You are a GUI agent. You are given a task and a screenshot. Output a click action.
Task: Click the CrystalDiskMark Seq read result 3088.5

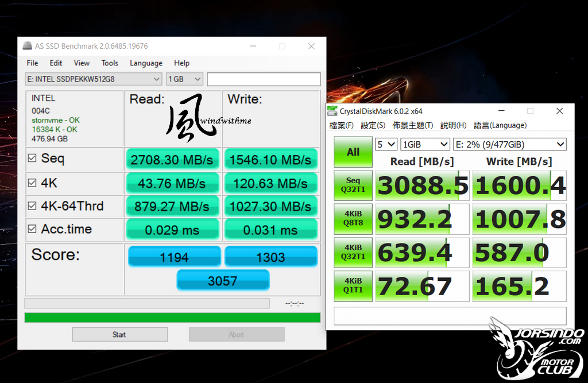pyautogui.click(x=422, y=185)
